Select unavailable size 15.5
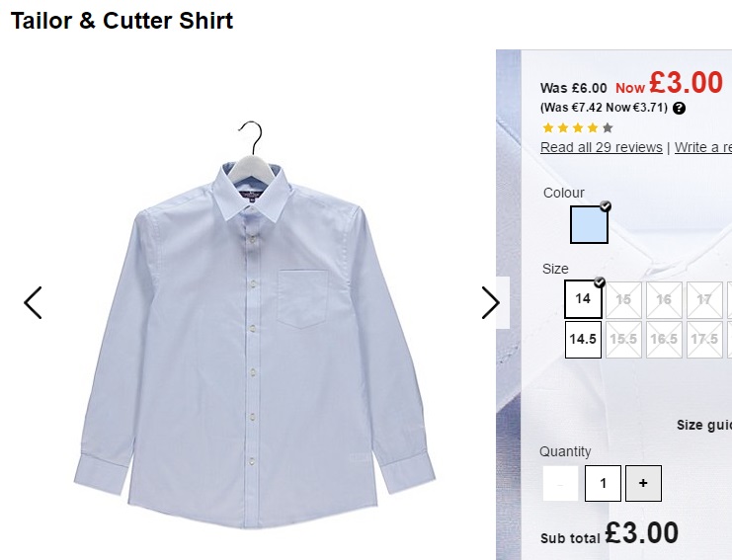This screenshot has height=560, width=732. [623, 340]
